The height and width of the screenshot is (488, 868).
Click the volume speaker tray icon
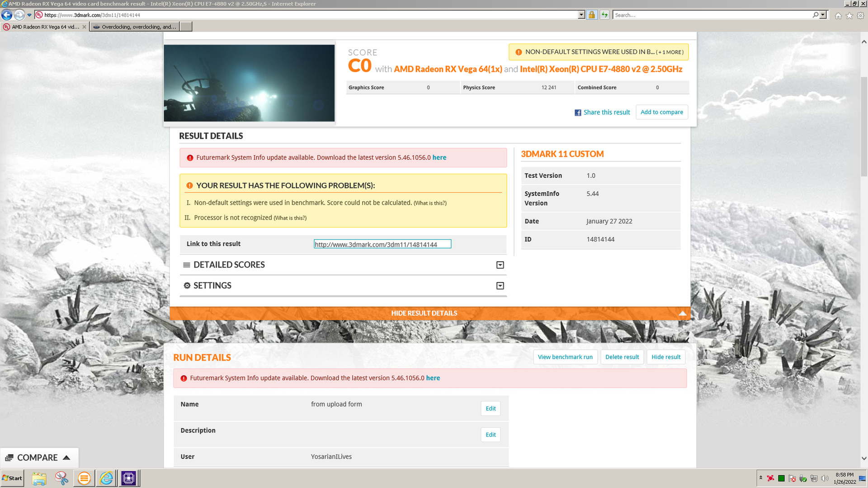click(825, 478)
